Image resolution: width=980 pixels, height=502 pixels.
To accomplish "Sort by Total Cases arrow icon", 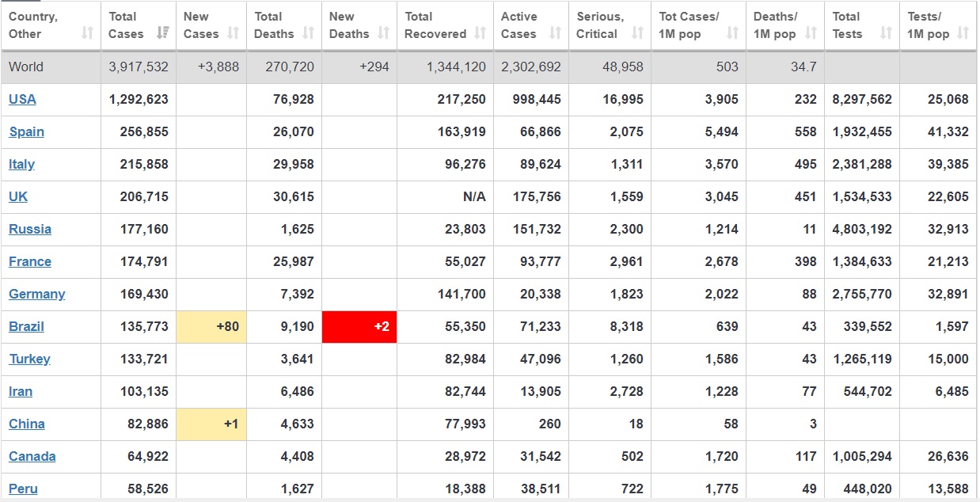I will [163, 33].
